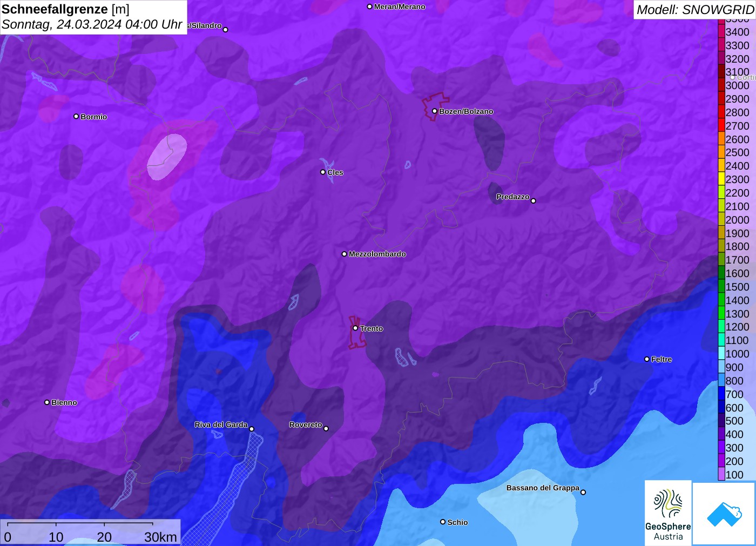
Task: Click the Bassano del Grappa text label
Action: (543, 488)
